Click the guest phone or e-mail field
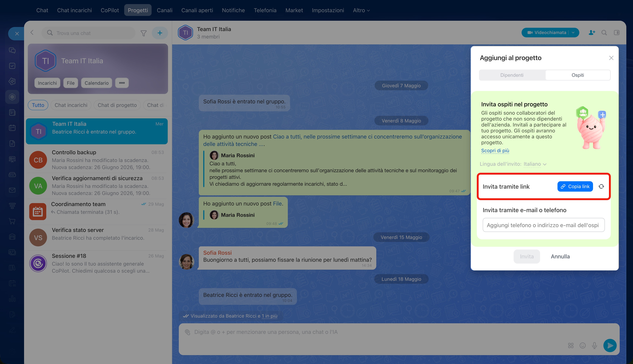Screen dimensions: 633x364 pos(544,225)
